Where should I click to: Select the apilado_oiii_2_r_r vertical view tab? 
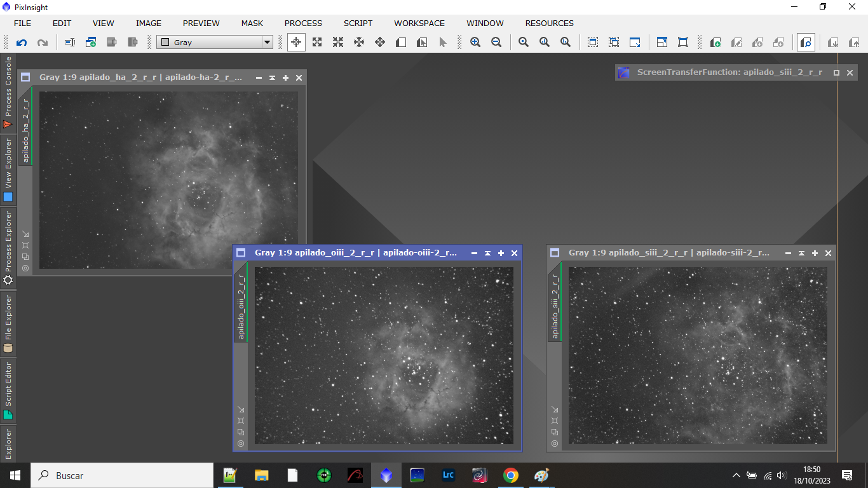tap(241, 305)
